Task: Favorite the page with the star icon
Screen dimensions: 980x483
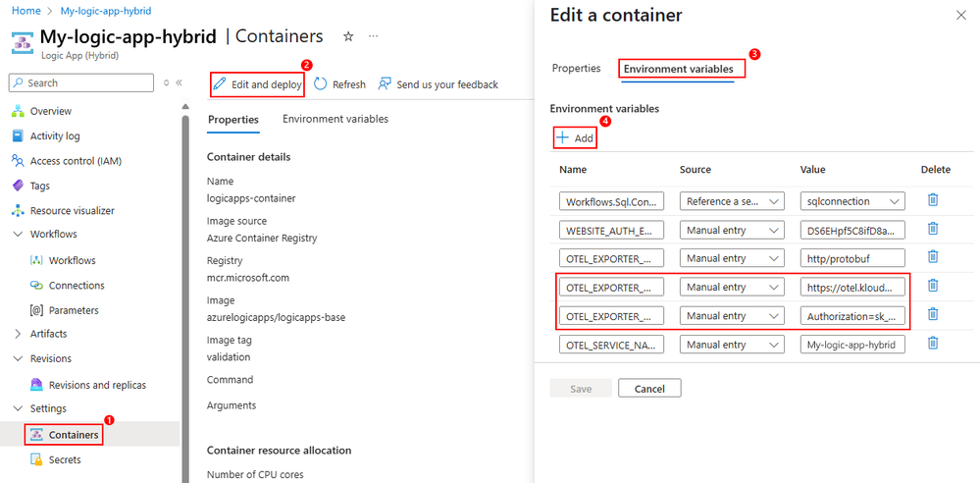Action: pyautogui.click(x=348, y=36)
